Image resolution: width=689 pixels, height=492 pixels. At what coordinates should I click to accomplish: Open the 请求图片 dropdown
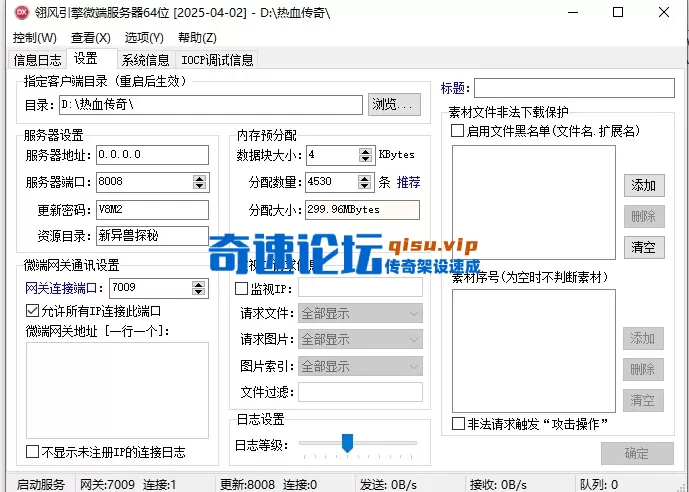click(x=360, y=340)
